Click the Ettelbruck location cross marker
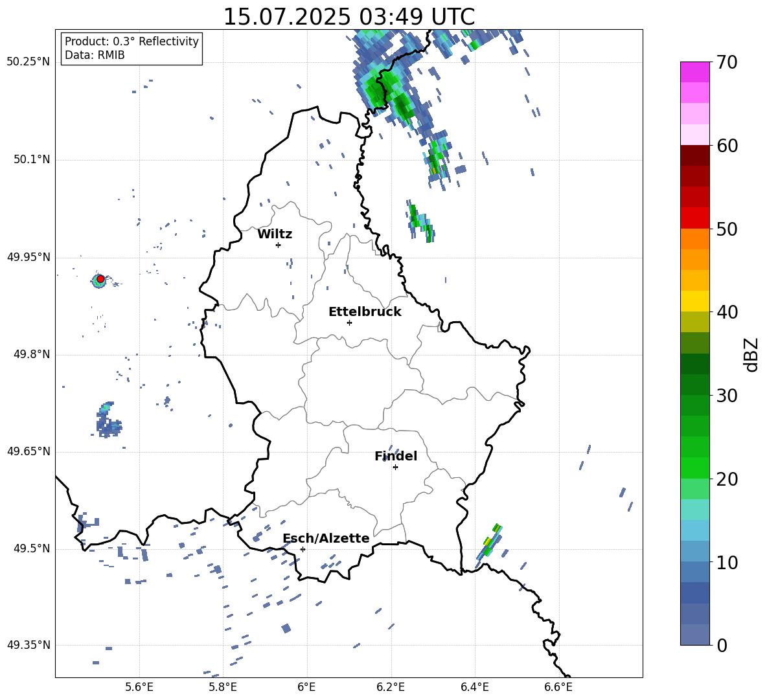The image size is (767, 700). (x=349, y=322)
